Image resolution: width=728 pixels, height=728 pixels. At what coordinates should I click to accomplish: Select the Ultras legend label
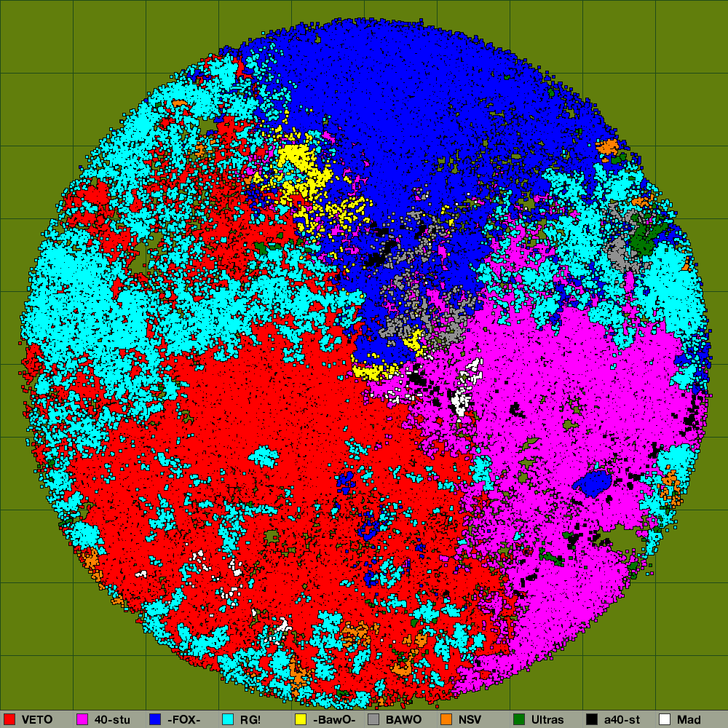click(x=547, y=720)
